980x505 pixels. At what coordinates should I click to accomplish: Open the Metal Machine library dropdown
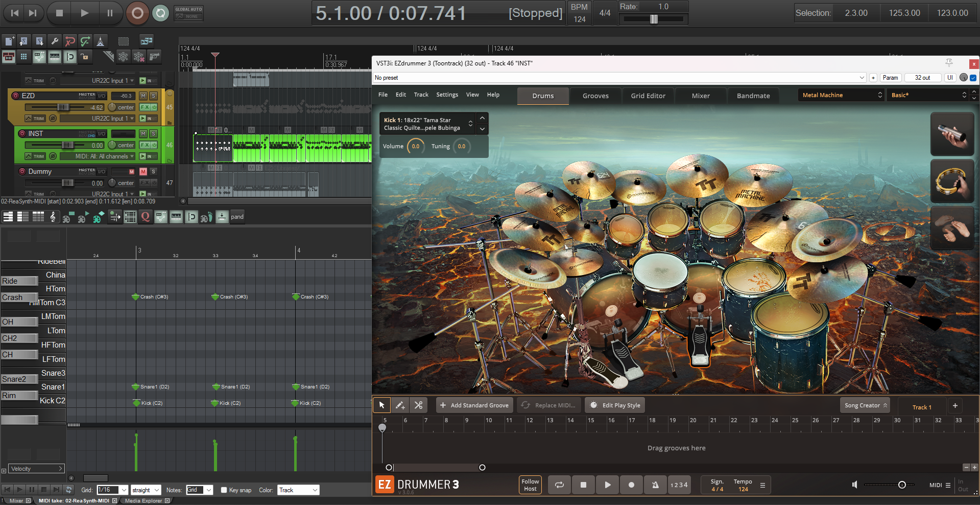[x=841, y=95]
